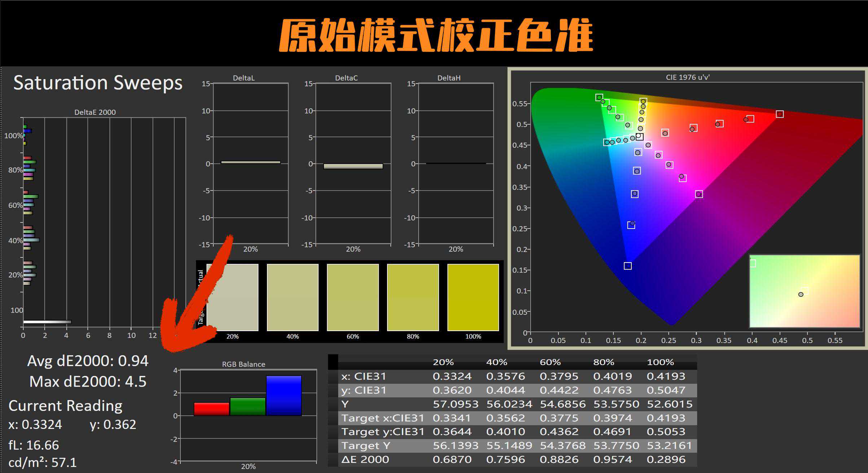Image resolution: width=868 pixels, height=473 pixels.
Task: Click the green bar in RGB Balance
Action: tap(247, 407)
